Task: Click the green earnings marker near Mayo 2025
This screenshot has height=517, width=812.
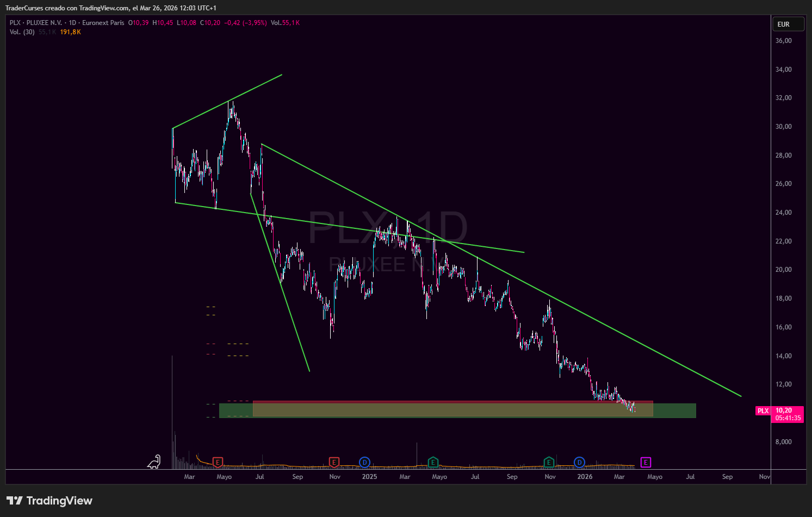Action: tap(433, 462)
